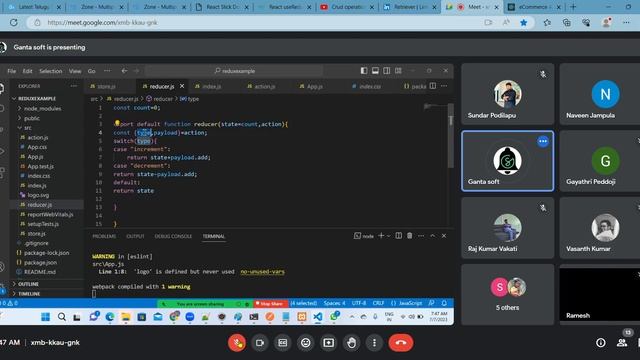The image size is (640, 360).
Task: Select Raj Kumar Vakati video tile
Action: click(x=507, y=228)
